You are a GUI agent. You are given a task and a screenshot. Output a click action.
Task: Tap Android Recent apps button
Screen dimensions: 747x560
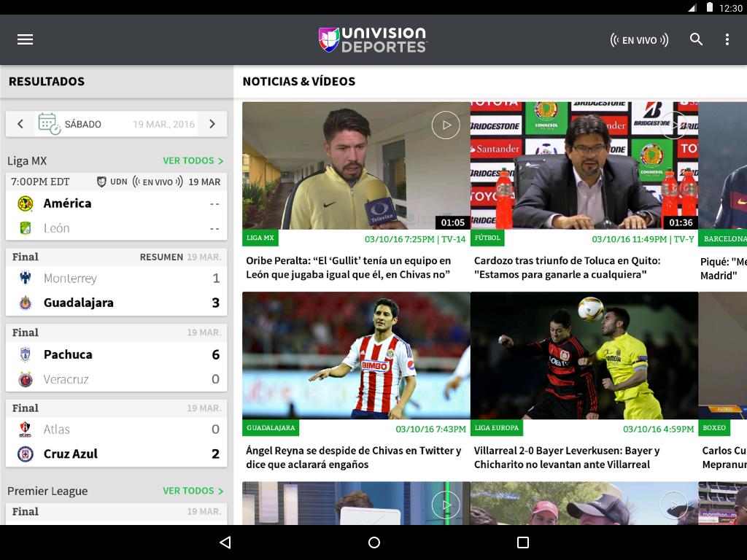[x=523, y=542]
